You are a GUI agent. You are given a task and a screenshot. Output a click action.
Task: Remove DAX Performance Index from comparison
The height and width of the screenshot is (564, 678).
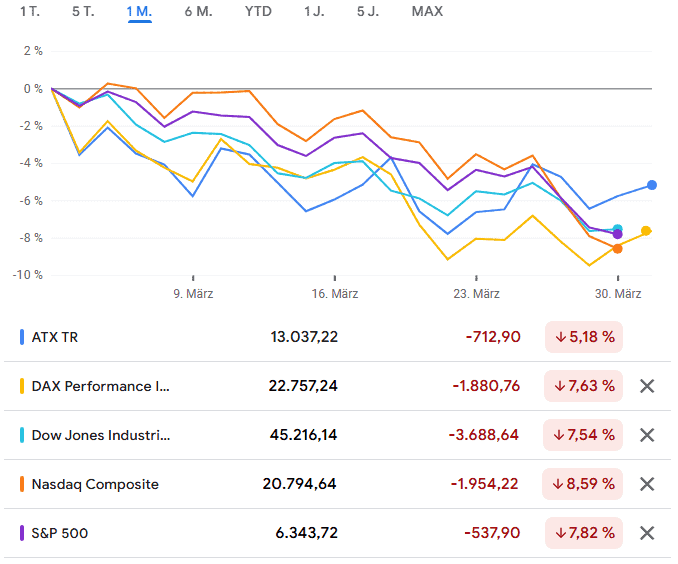(x=647, y=386)
